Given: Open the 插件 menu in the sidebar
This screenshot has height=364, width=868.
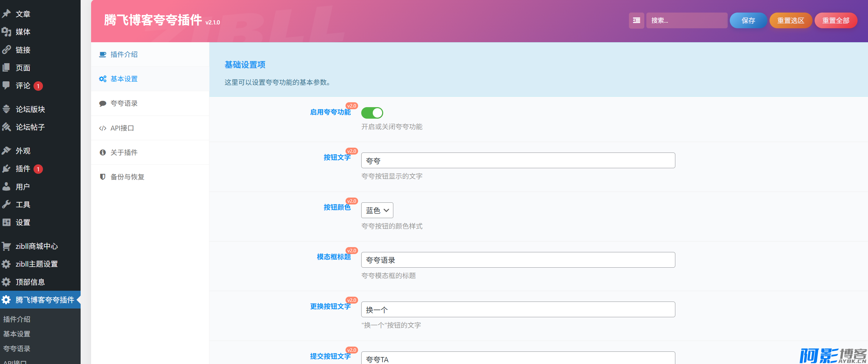Looking at the screenshot, I should coord(23,169).
